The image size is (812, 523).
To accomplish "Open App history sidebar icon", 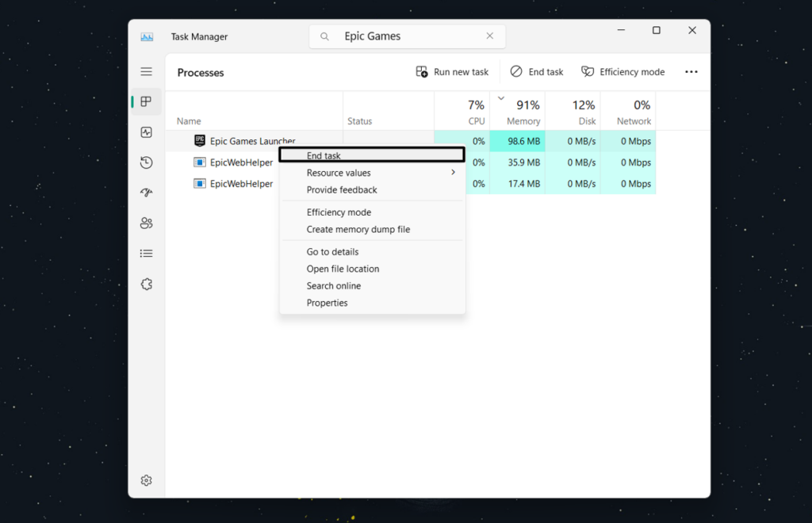I will pyautogui.click(x=146, y=162).
